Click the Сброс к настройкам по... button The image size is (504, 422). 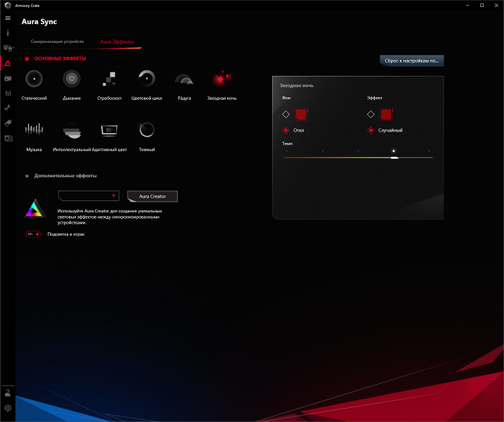pyautogui.click(x=412, y=60)
